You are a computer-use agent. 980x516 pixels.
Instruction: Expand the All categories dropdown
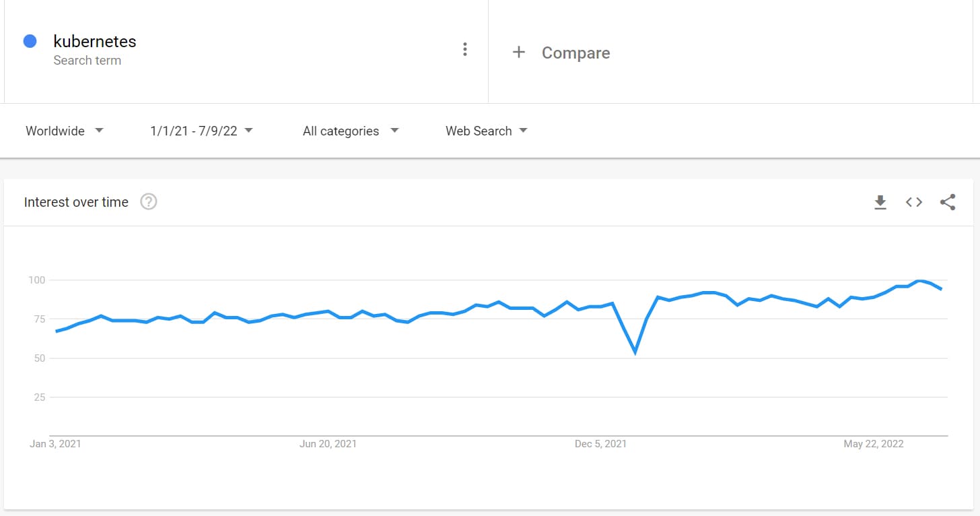351,131
